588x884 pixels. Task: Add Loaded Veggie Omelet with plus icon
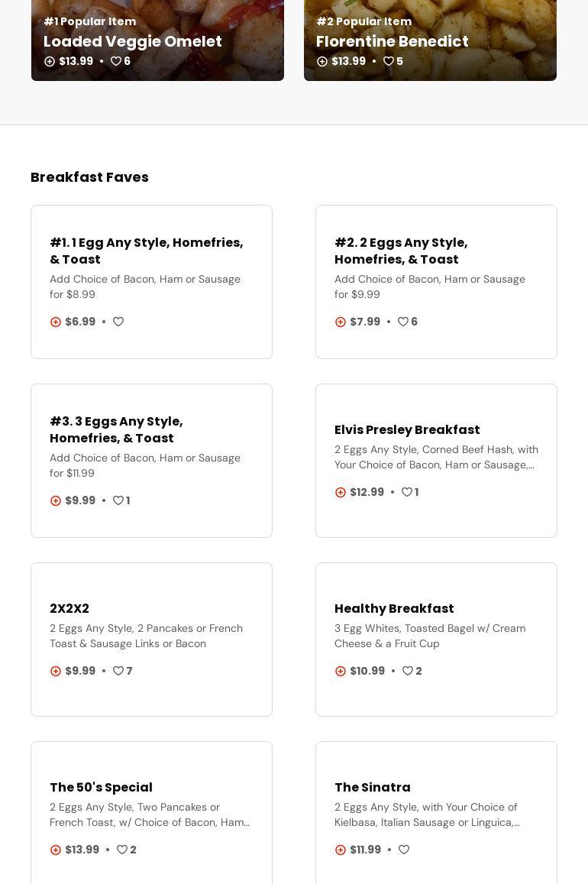click(x=50, y=61)
